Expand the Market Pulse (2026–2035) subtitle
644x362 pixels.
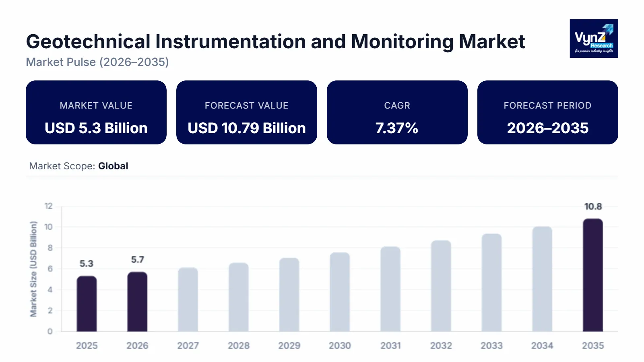pyautogui.click(x=97, y=62)
